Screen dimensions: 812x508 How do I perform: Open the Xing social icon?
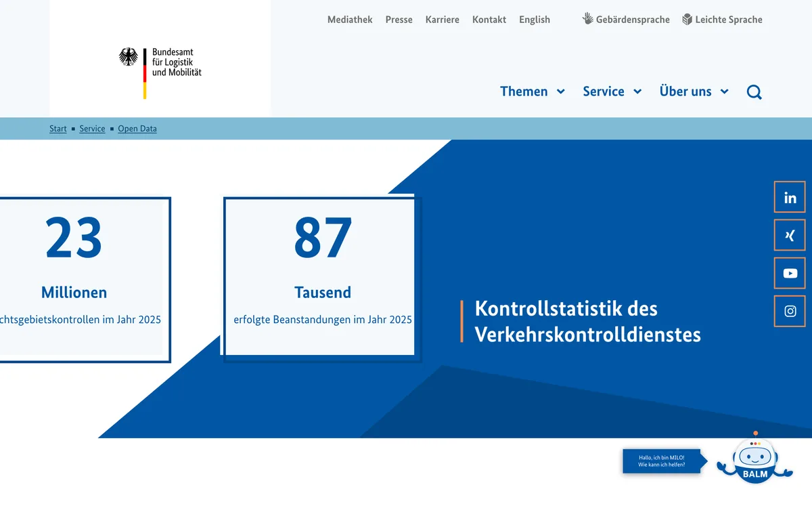(790, 235)
